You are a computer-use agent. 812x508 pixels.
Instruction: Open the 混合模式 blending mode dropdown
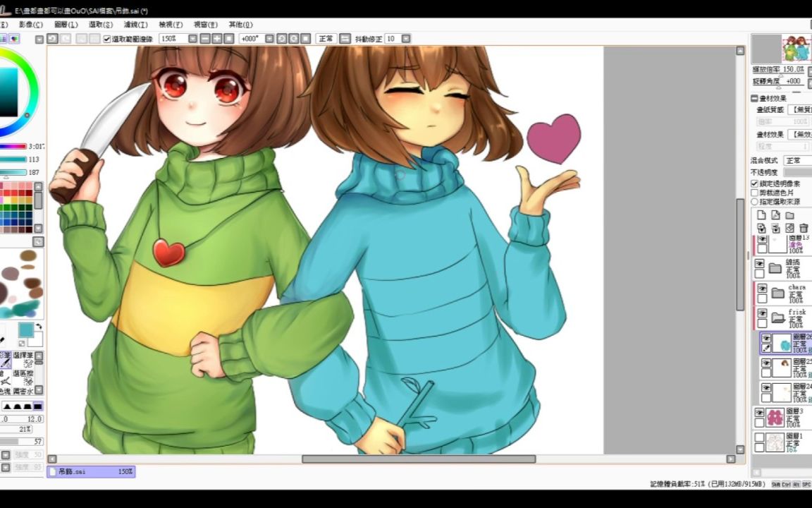797,161
